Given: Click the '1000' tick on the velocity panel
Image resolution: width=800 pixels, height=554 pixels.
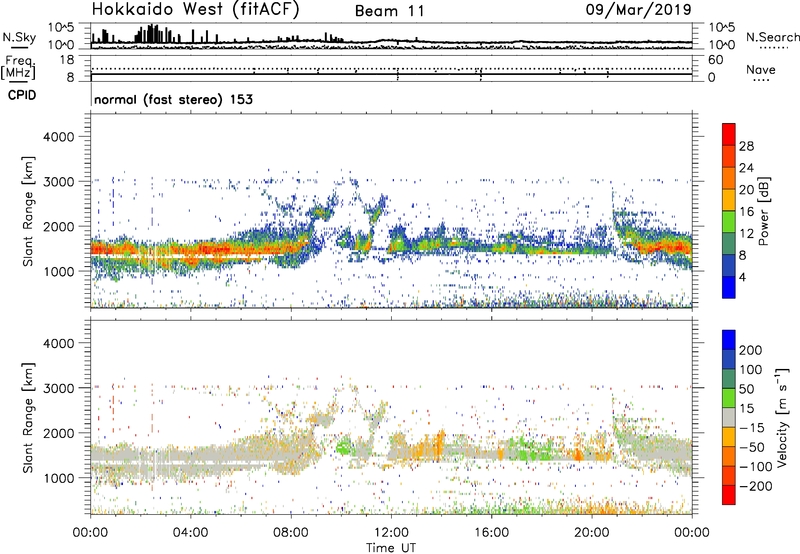Looking at the screenshot, I should point(59,478).
